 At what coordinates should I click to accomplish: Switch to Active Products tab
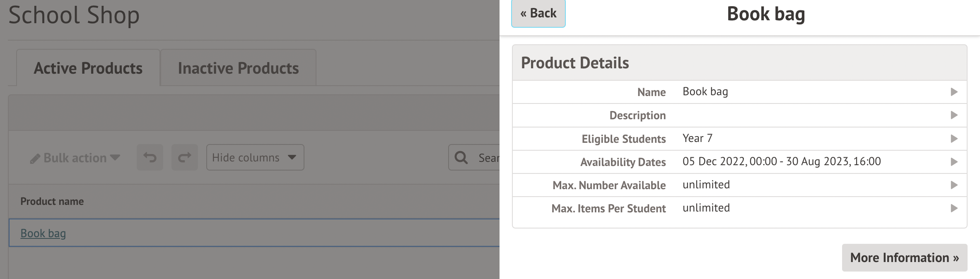click(x=88, y=68)
